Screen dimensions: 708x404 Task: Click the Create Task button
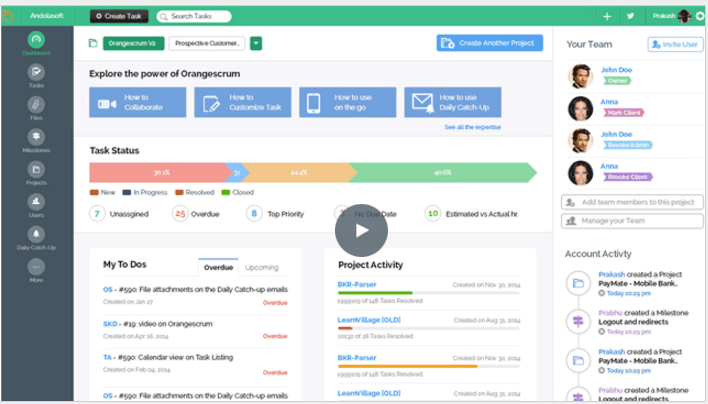tap(119, 16)
